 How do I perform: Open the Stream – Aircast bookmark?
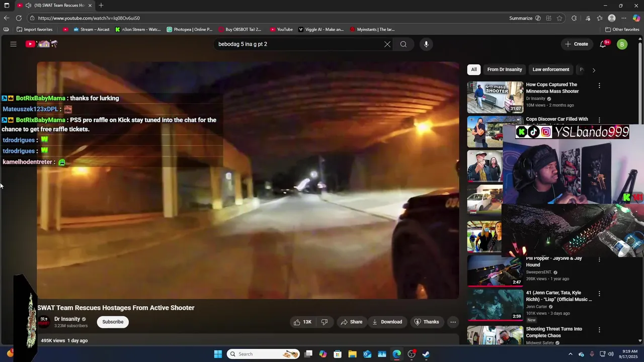pos(91,29)
